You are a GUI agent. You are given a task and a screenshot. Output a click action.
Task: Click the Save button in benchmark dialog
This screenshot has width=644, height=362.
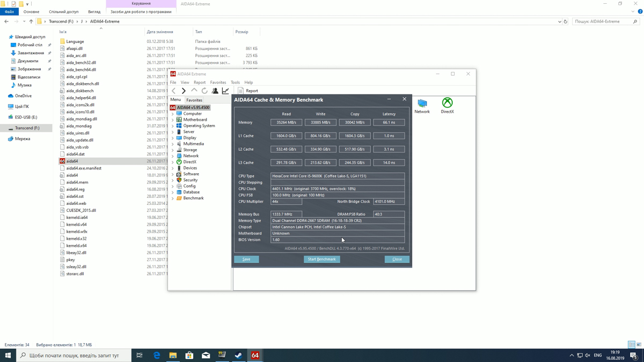[246, 259]
